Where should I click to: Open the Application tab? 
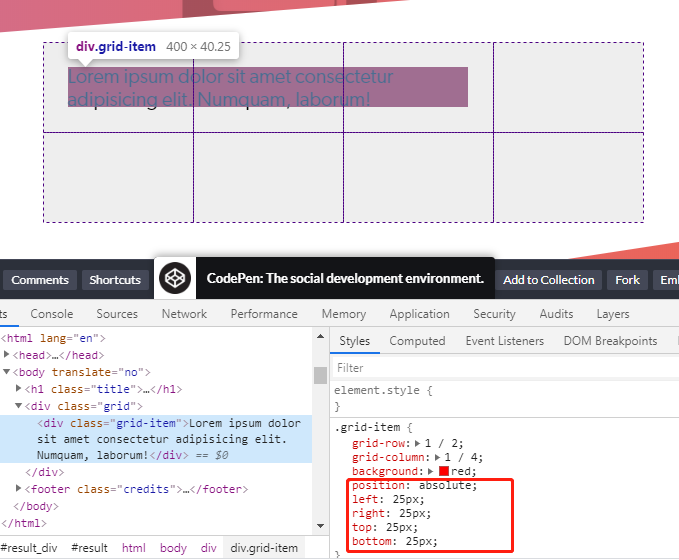[419, 314]
